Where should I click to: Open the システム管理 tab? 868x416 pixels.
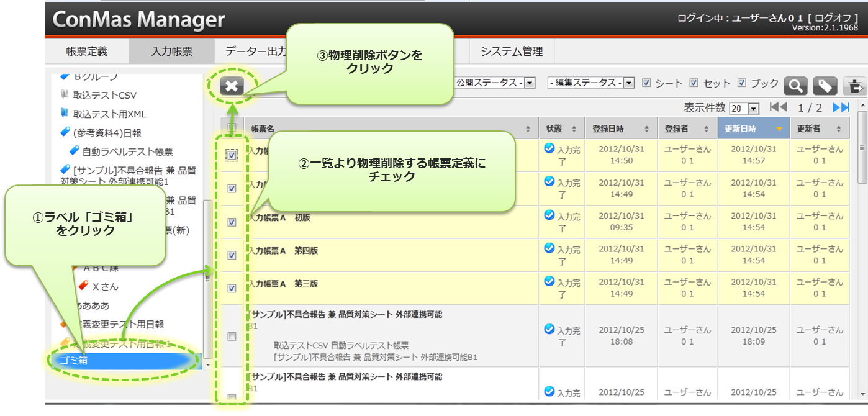coord(511,52)
